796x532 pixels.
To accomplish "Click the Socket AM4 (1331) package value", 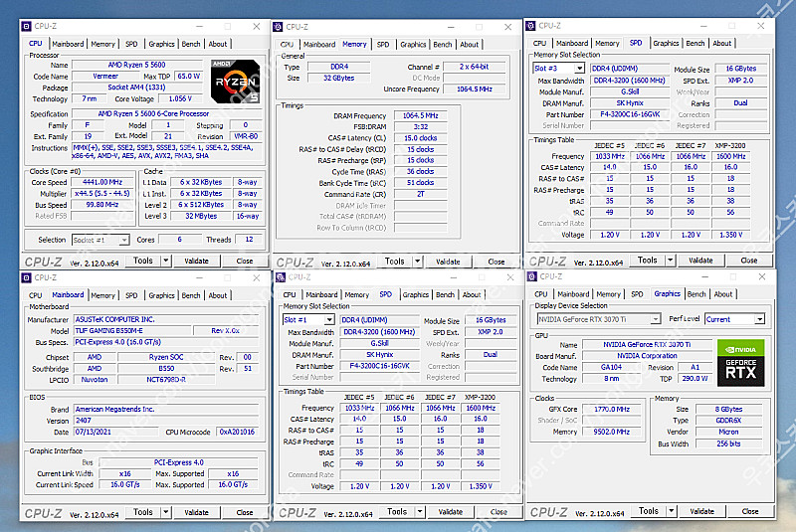I will (136, 88).
